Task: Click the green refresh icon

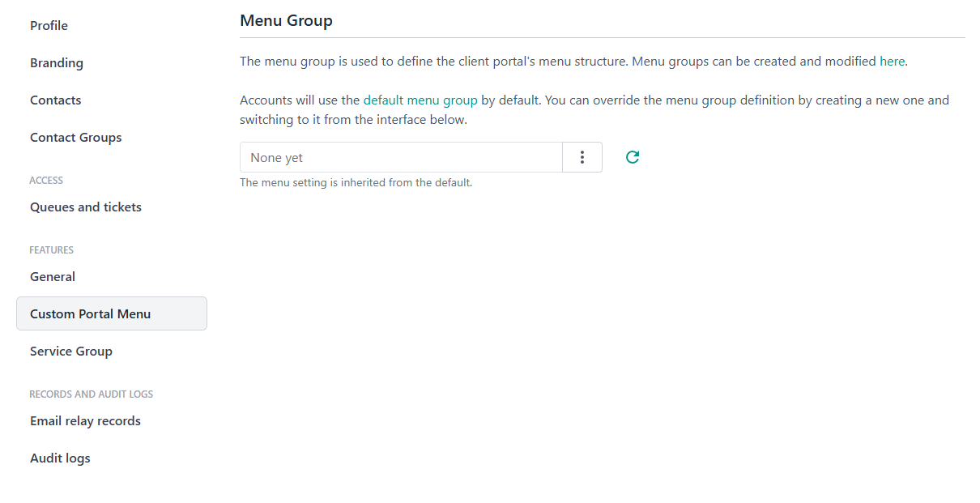Action: click(633, 157)
